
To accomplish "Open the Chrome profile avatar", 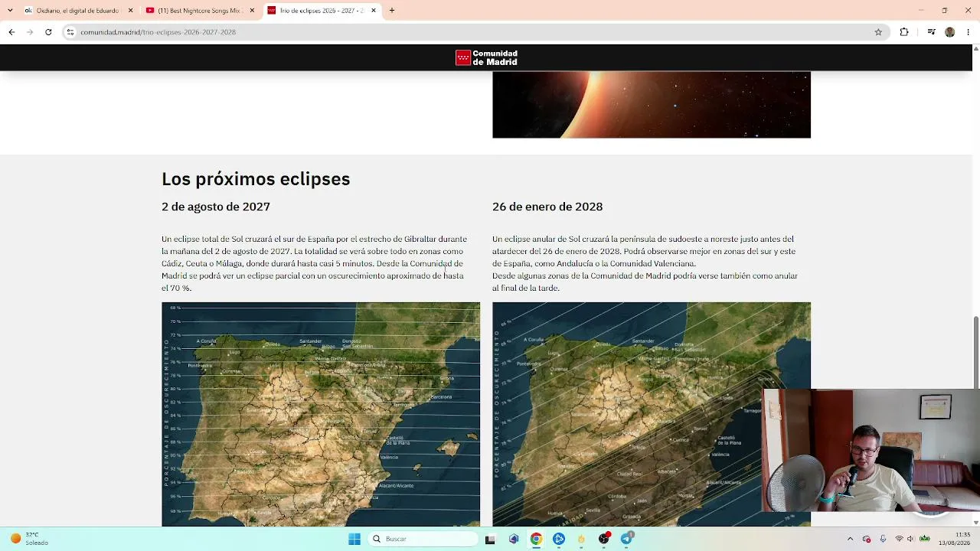I will (950, 32).
